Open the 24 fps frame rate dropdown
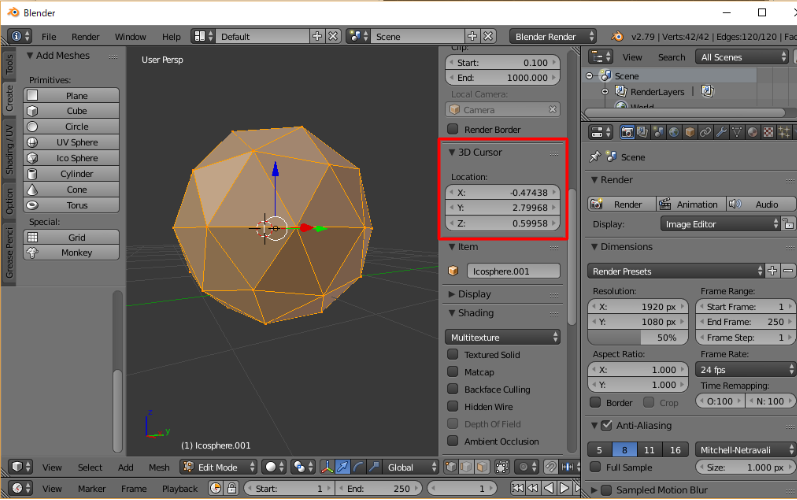Screen dimensions: 797x500 click(x=744, y=369)
